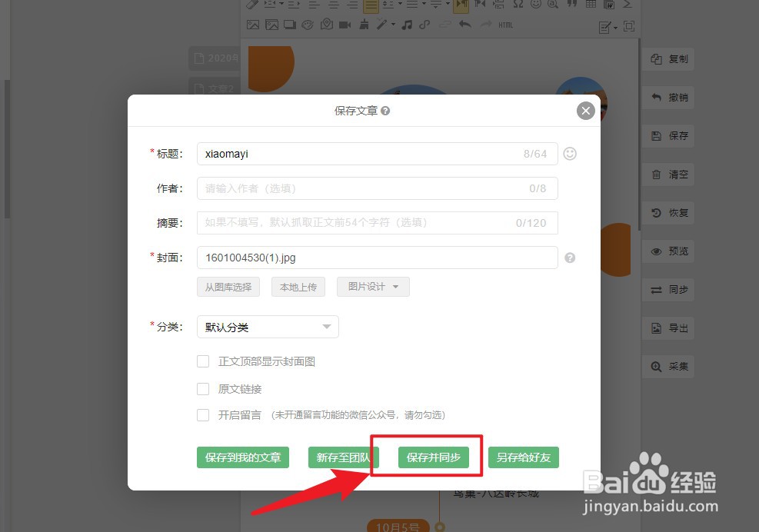Click 撤销 in right sidebar
Image resolution: width=759 pixels, height=532 pixels.
click(668, 98)
